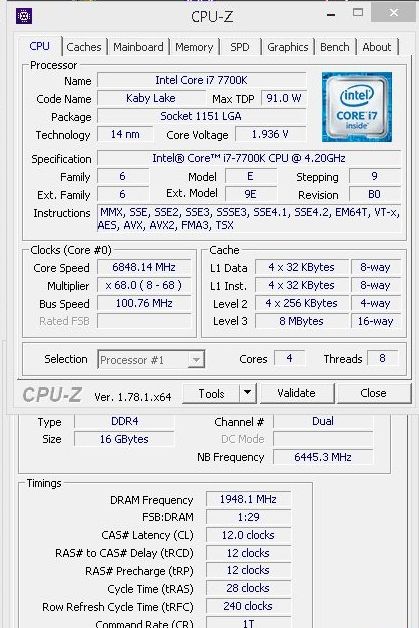Image resolution: width=419 pixels, height=628 pixels.
Task: Click the Intel Core i7 logo badge
Action: (x=357, y=107)
